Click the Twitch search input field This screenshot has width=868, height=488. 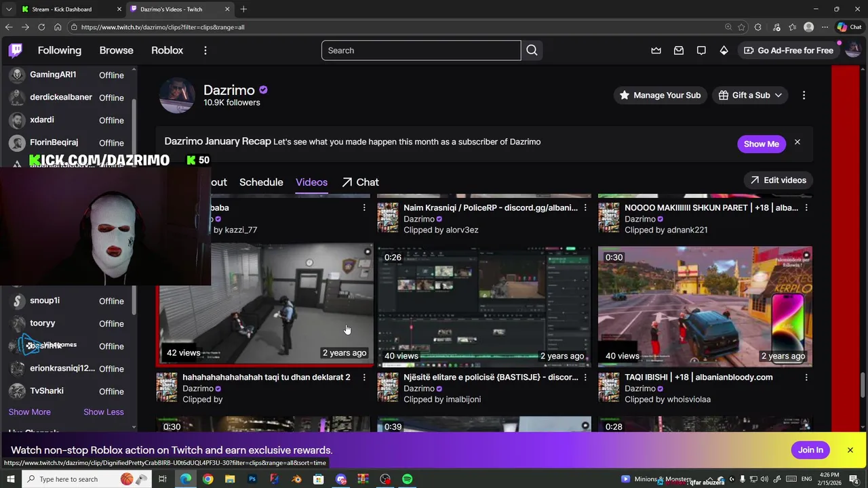tap(421, 50)
